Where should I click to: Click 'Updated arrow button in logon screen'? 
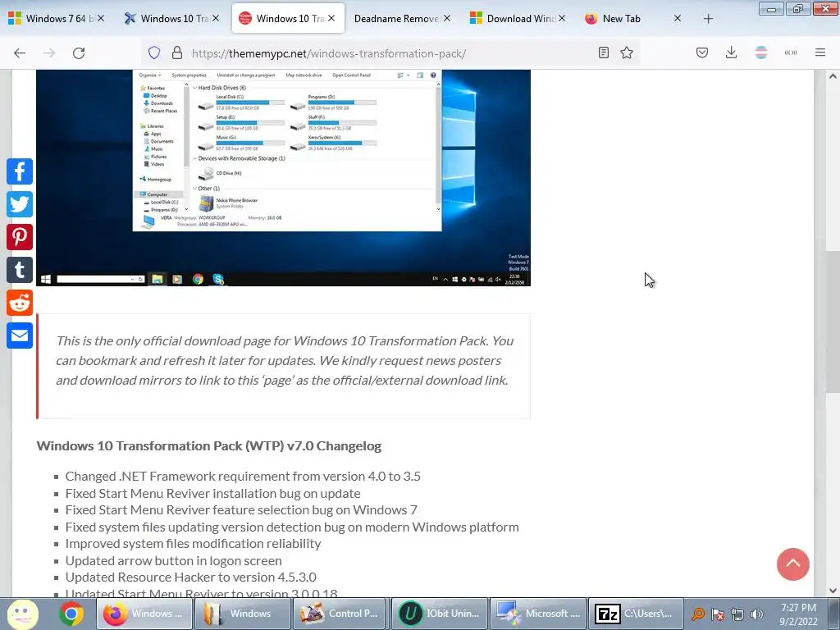pyautogui.click(x=174, y=560)
